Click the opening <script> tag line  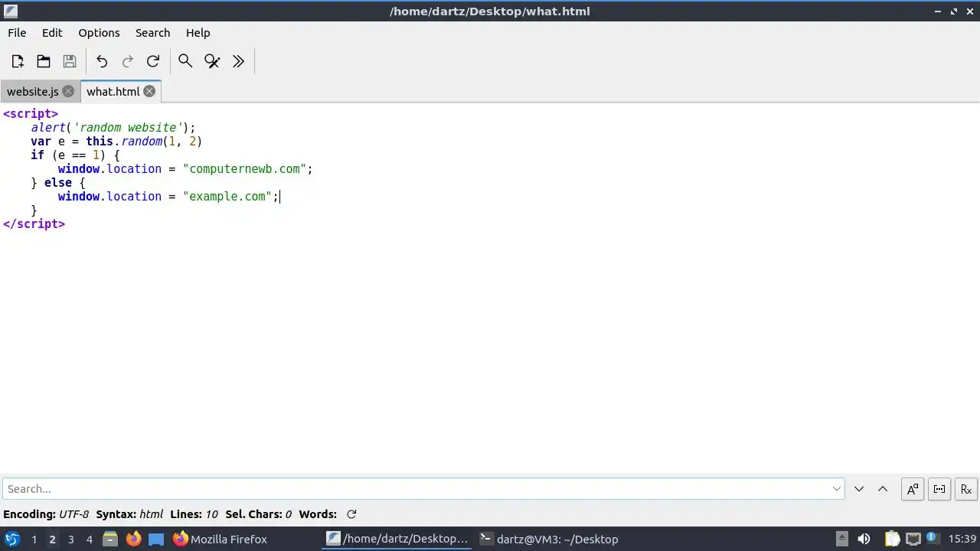(x=31, y=113)
